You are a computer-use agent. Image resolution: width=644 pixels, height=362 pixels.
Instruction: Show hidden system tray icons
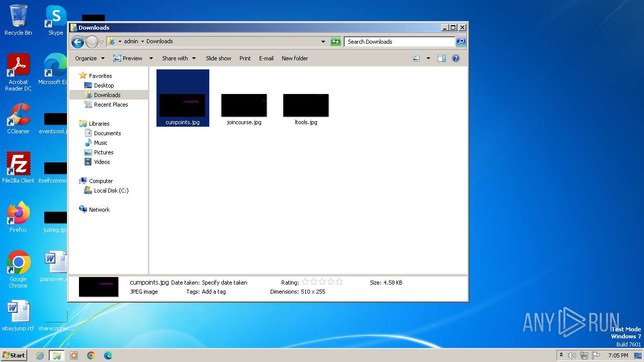click(x=561, y=355)
